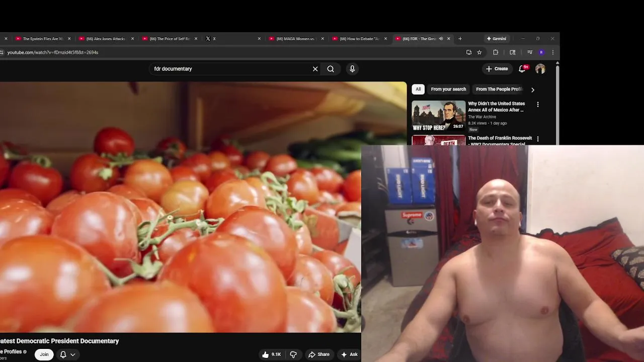
Task: Click the 9.1K like count
Action: [x=276, y=354]
